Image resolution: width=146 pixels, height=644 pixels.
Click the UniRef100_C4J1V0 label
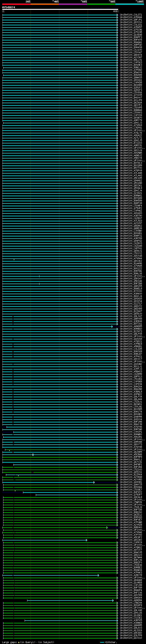click(131, 50)
